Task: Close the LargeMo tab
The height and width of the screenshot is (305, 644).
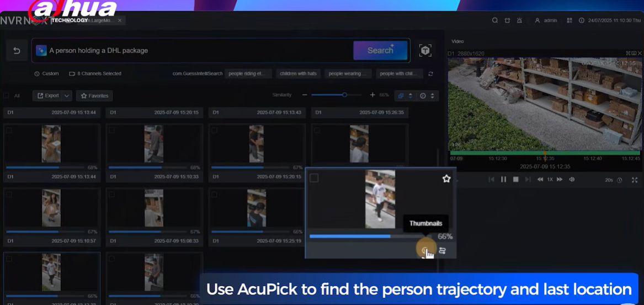Action: pos(120,20)
